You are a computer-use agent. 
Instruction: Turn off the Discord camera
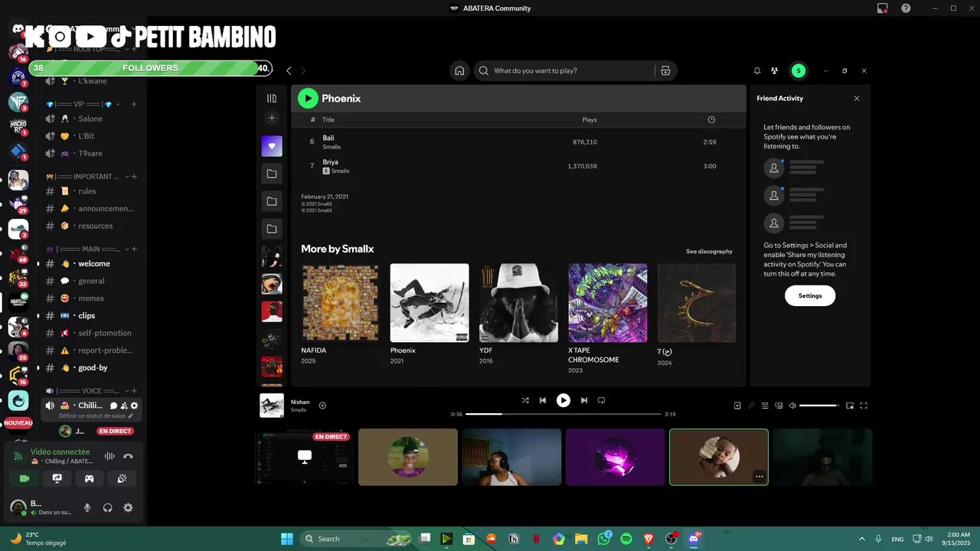[x=24, y=478]
